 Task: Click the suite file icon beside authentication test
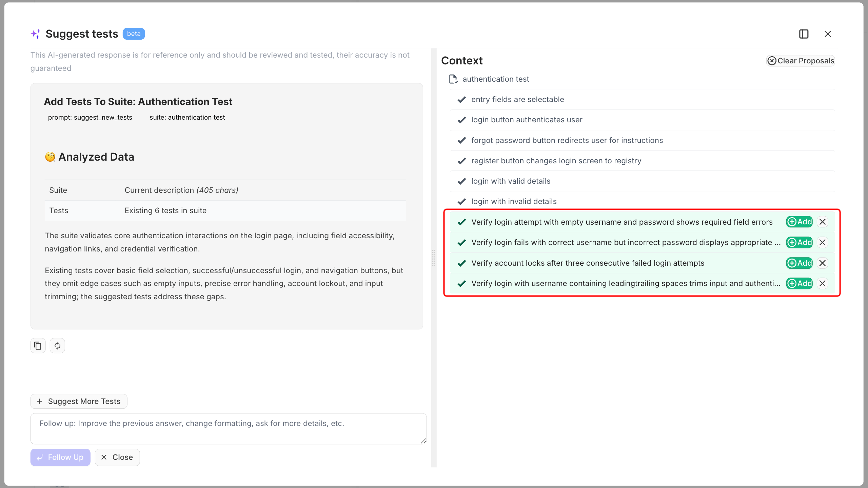453,79
